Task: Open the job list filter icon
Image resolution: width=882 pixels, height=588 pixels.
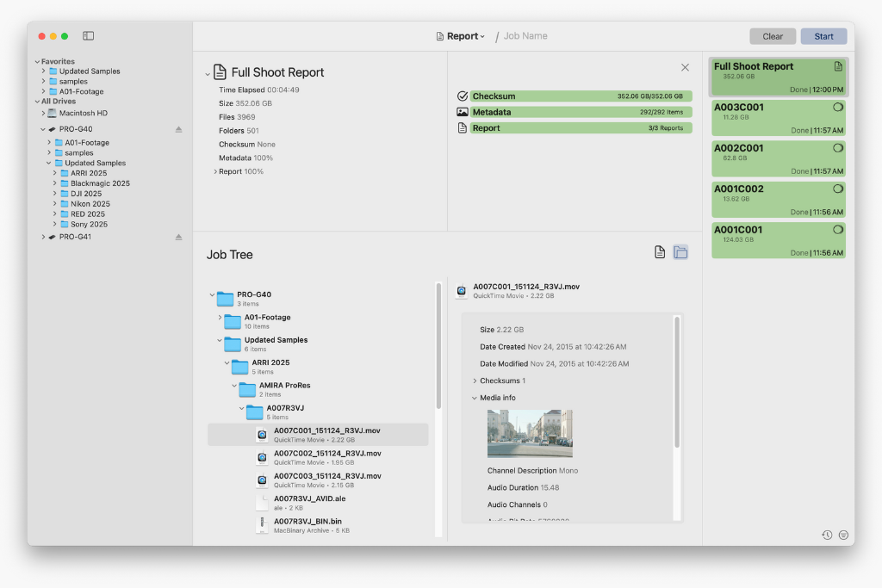Action: [x=843, y=535]
